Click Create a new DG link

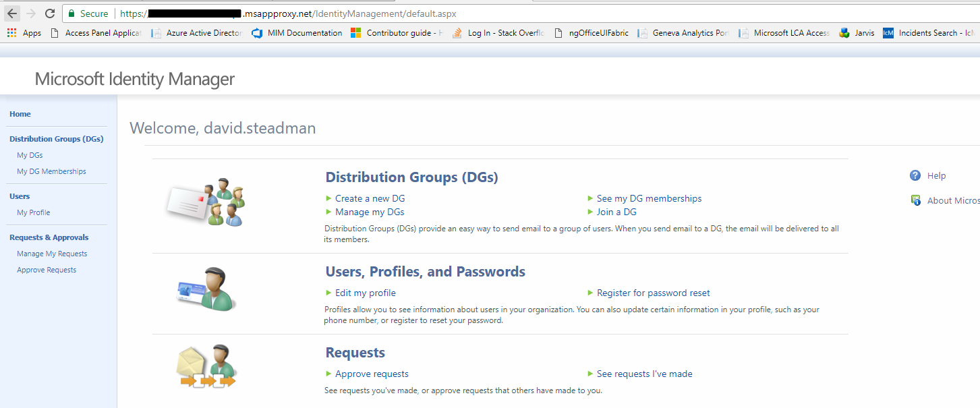[370, 198]
